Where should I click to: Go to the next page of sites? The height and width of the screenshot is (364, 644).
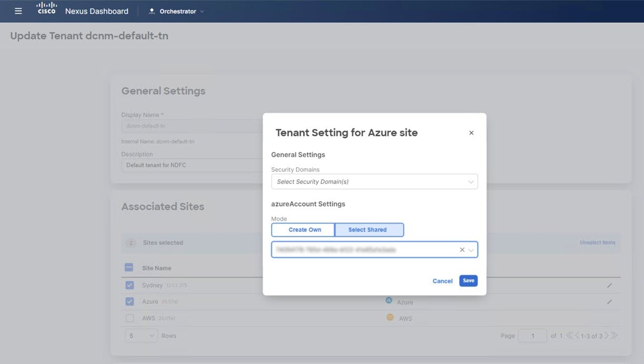click(606, 336)
